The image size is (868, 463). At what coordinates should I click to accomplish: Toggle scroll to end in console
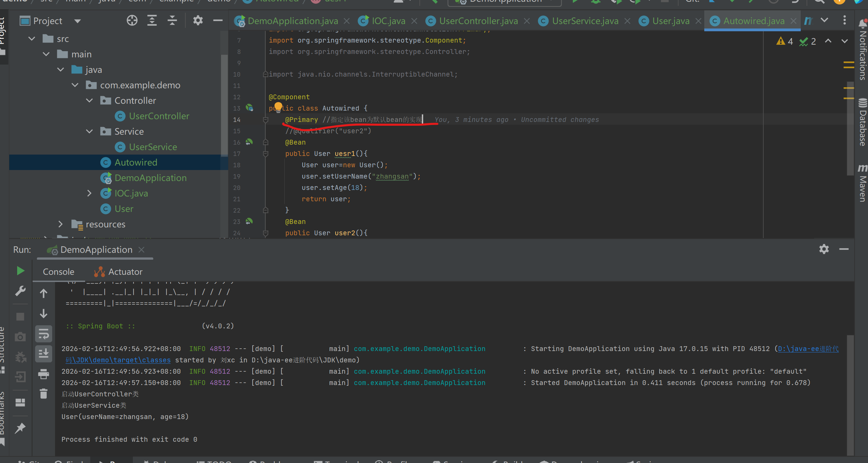(44, 354)
